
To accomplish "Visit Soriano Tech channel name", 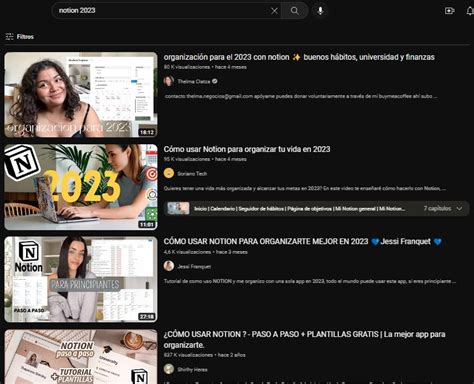I will 192,174.
